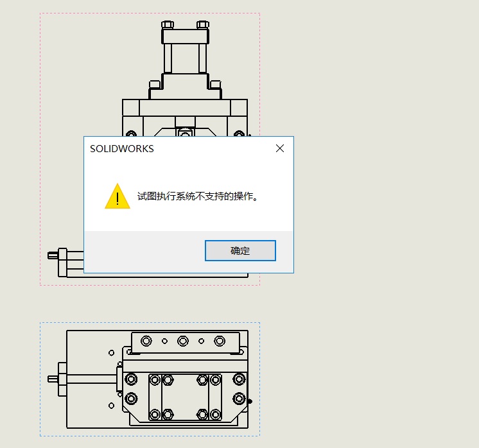Viewport: 479px width, 448px height.
Task: Click the yellow warning triangle icon
Action: click(x=118, y=196)
